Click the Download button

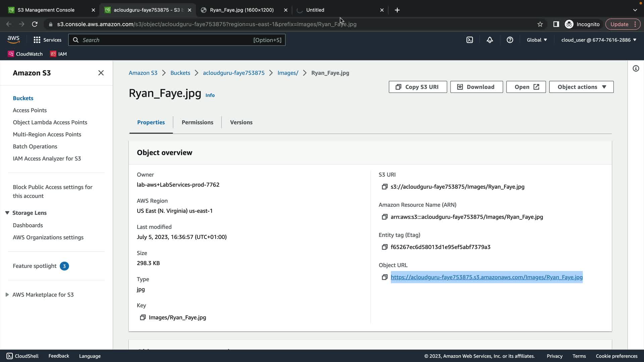[476, 87]
